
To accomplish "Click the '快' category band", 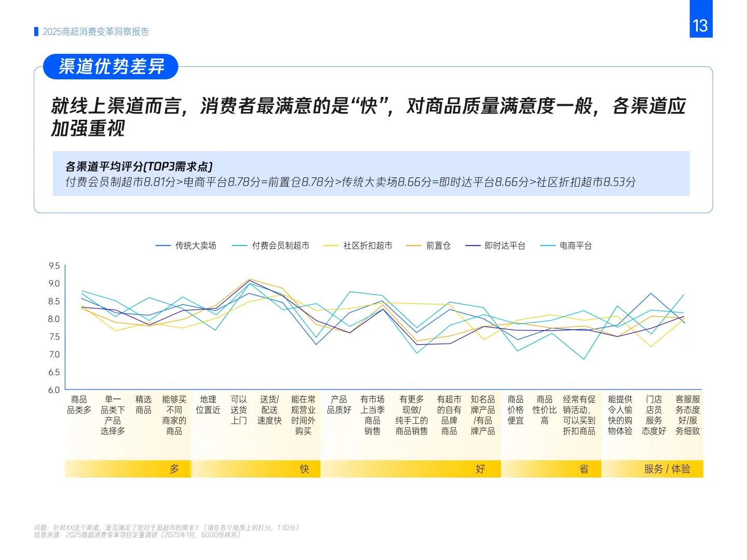I will click(x=256, y=469).
